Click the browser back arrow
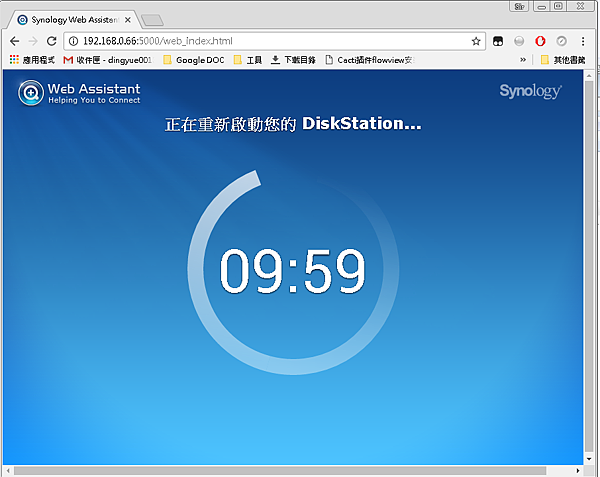This screenshot has width=600, height=477. [x=15, y=41]
